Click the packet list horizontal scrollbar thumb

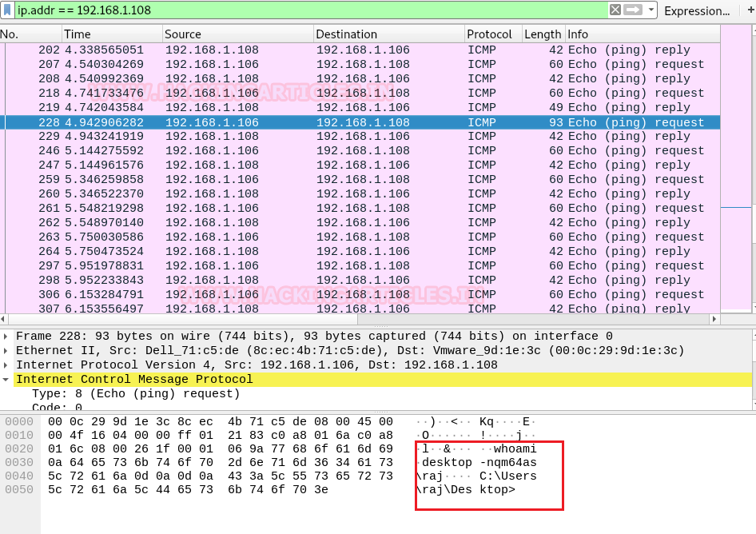(x=183, y=319)
